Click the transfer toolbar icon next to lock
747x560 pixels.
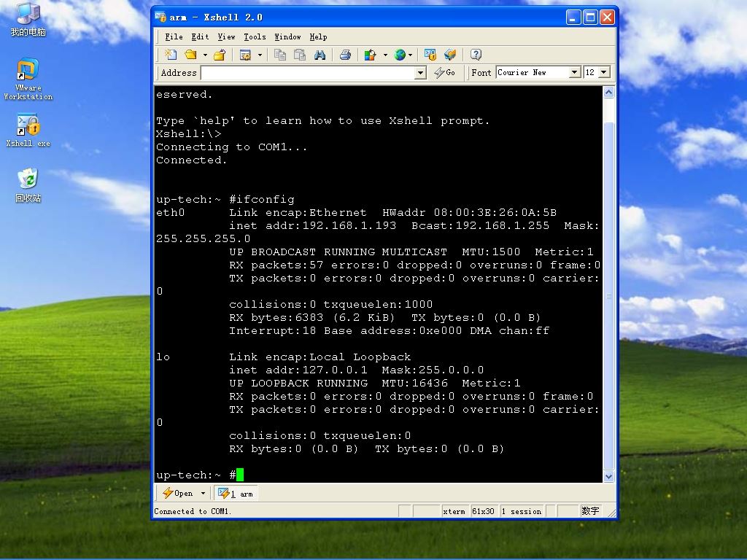click(450, 55)
